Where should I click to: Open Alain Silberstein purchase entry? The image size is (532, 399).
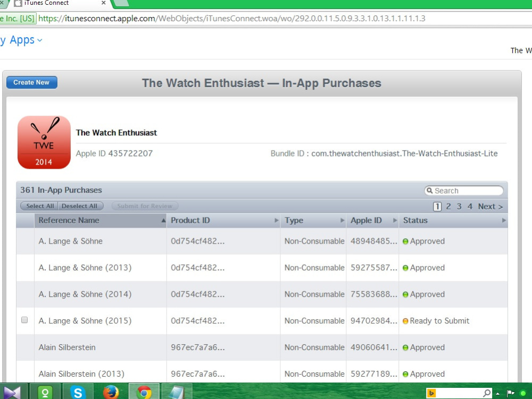(x=67, y=347)
